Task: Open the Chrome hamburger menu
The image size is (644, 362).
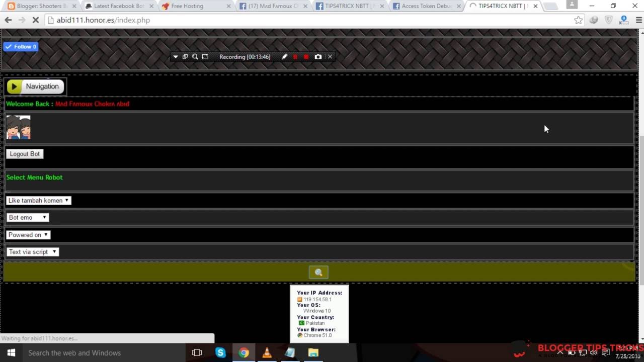Action: 639,20
